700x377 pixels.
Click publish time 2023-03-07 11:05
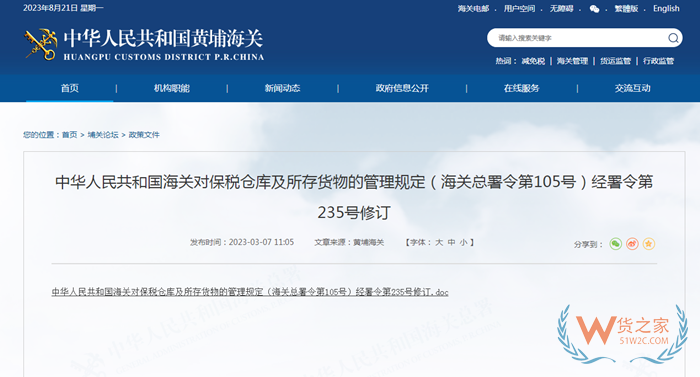(261, 242)
